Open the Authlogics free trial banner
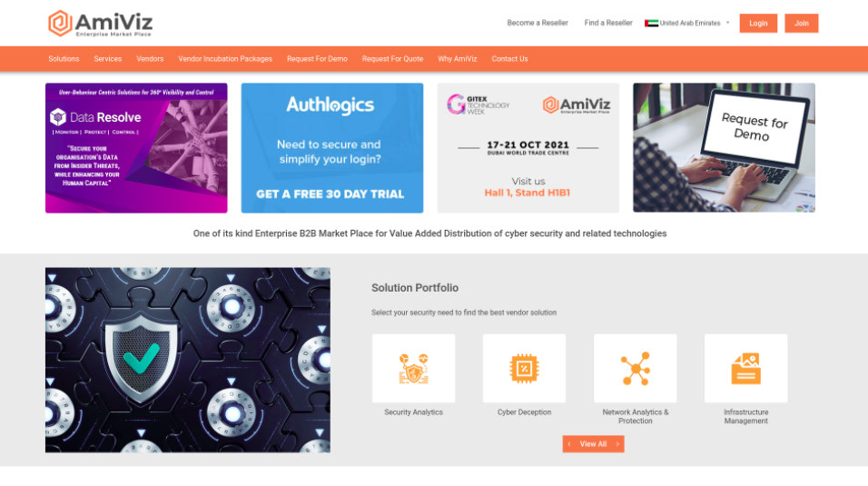 [332, 148]
